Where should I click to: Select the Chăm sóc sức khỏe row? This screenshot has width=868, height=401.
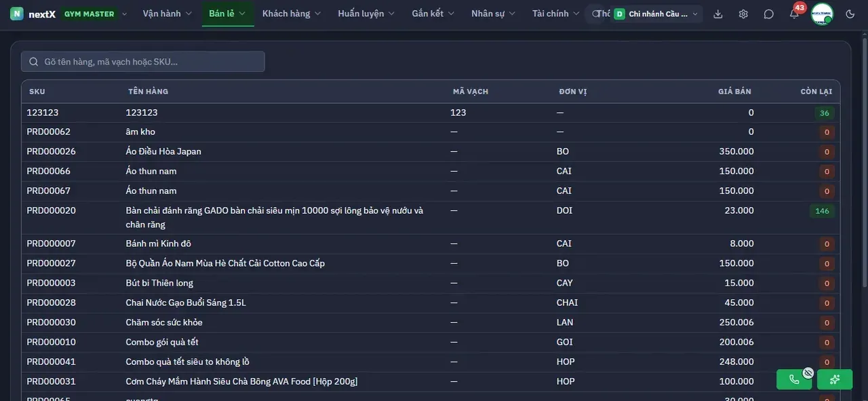pyautogui.click(x=431, y=322)
